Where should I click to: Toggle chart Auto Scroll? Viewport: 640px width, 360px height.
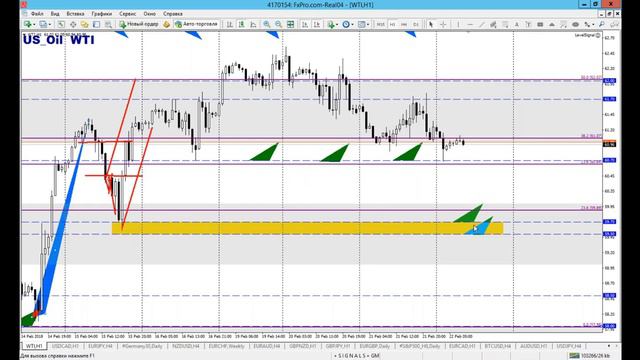coord(304,24)
